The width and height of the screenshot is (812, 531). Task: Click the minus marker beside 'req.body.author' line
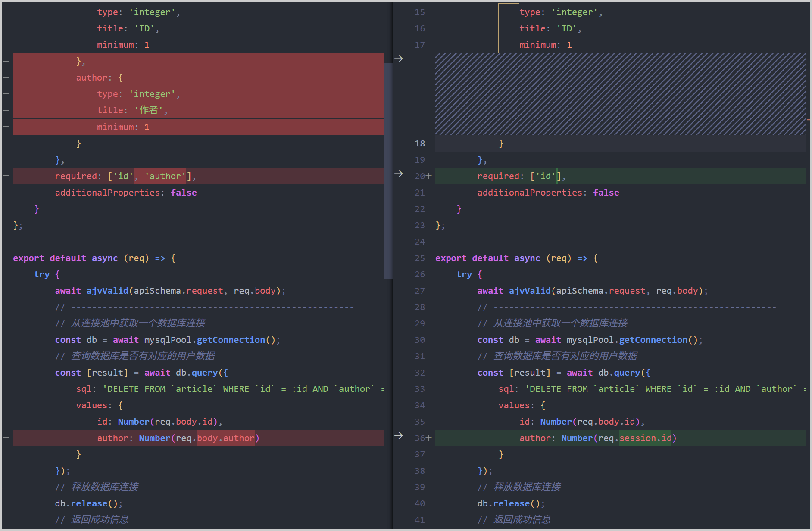[x=6, y=438]
